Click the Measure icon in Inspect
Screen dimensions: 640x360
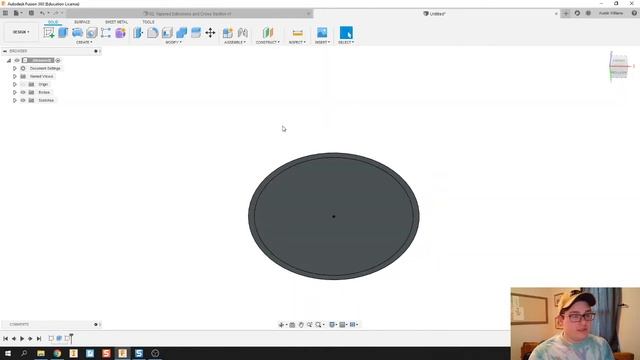click(x=298, y=33)
